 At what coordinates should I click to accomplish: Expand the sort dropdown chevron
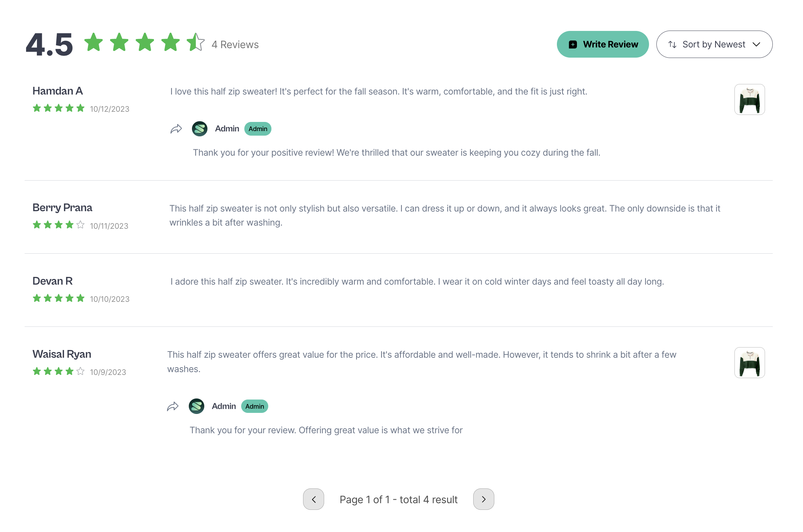756,45
